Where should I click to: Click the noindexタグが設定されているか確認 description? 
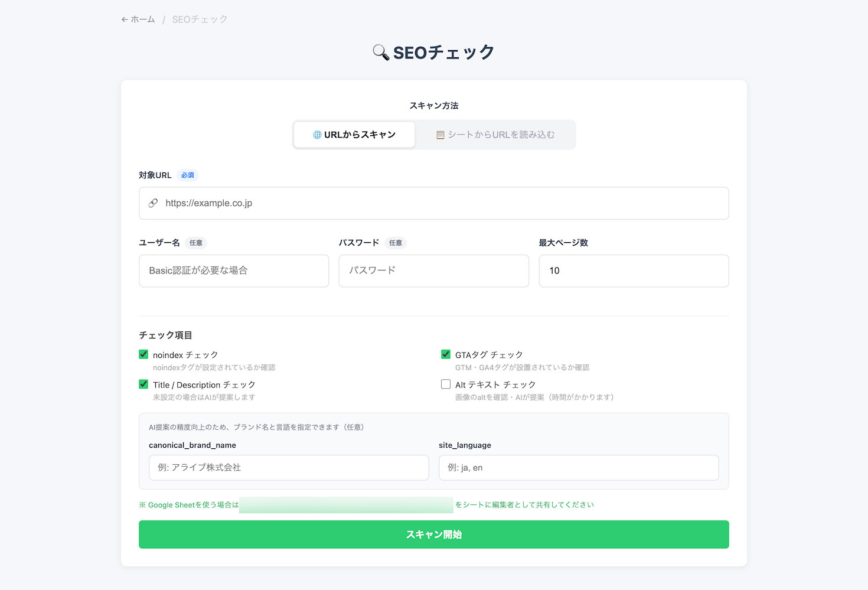(x=214, y=367)
